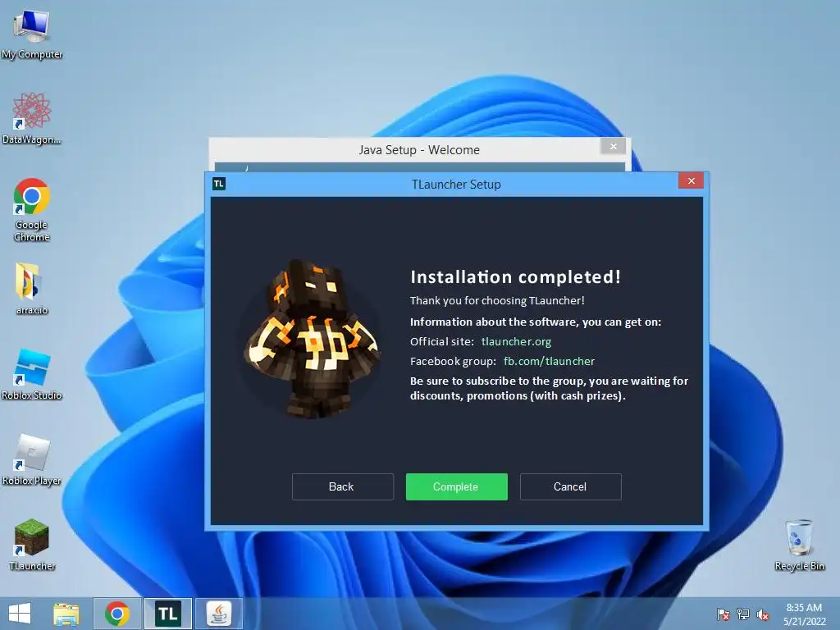Select the Google Chrome desktop shortcut
Image resolution: width=840 pixels, height=630 pixels.
click(32, 209)
